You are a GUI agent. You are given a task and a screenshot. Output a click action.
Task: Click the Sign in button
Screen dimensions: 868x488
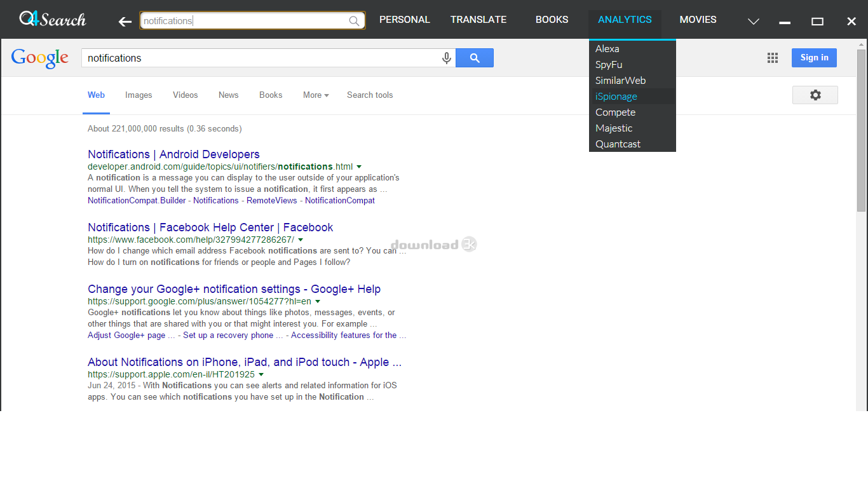814,58
